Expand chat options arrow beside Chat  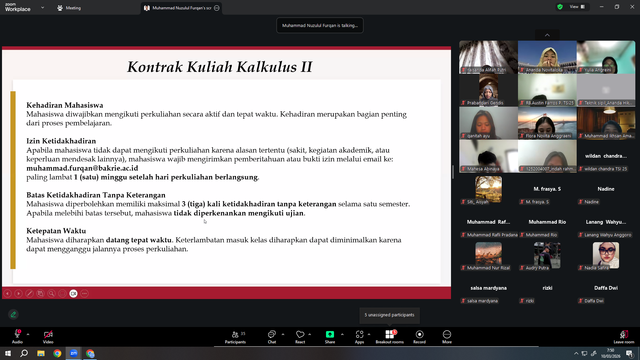click(x=283, y=334)
